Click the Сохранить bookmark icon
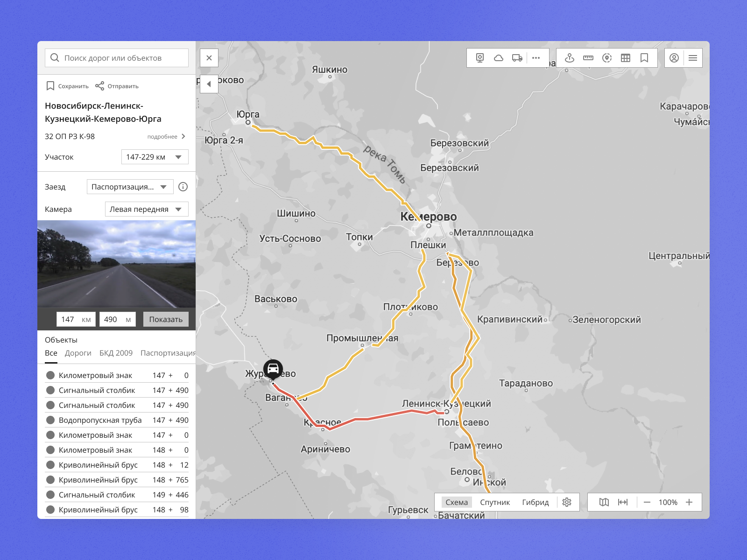Image resolution: width=747 pixels, height=560 pixels. pos(50,86)
